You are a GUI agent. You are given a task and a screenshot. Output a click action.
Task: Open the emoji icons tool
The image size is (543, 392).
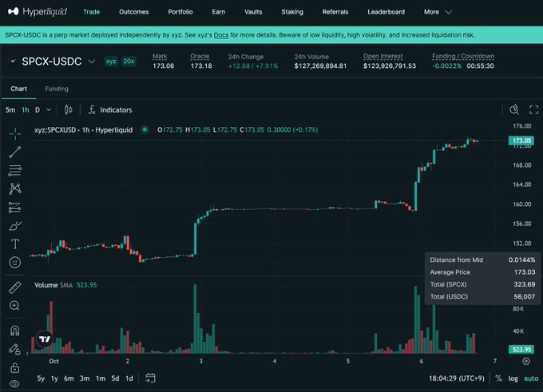tap(15, 263)
